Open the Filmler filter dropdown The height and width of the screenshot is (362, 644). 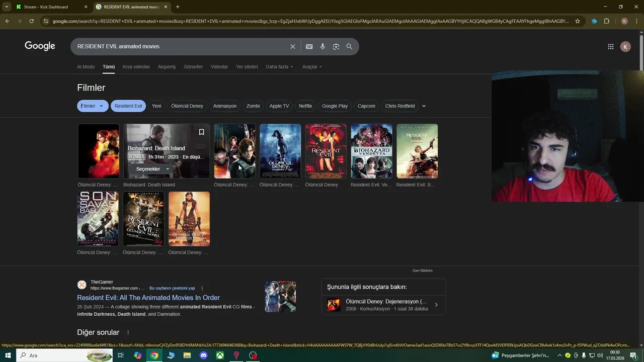coord(93,106)
